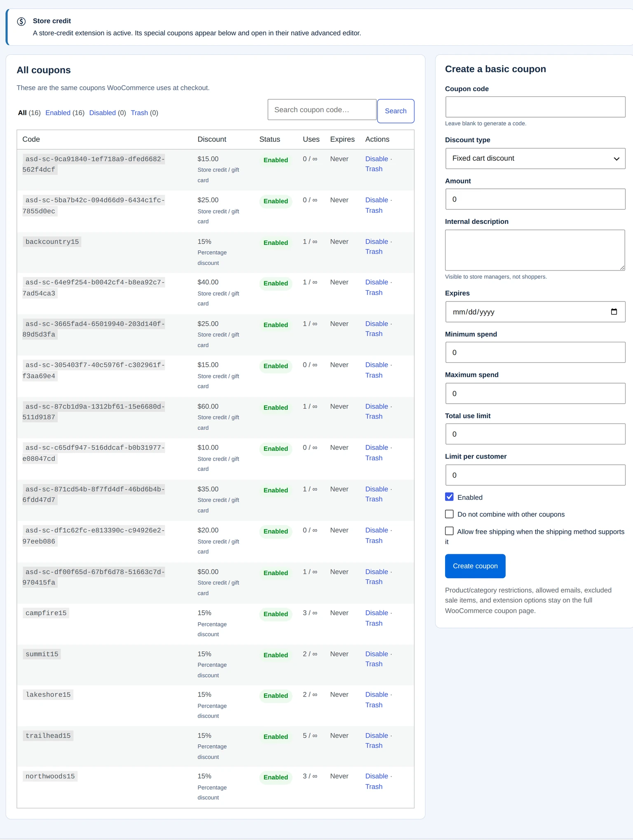Viewport: 633px width, 840px height.
Task: Disable the backcountry15 coupon
Action: pyautogui.click(x=377, y=242)
